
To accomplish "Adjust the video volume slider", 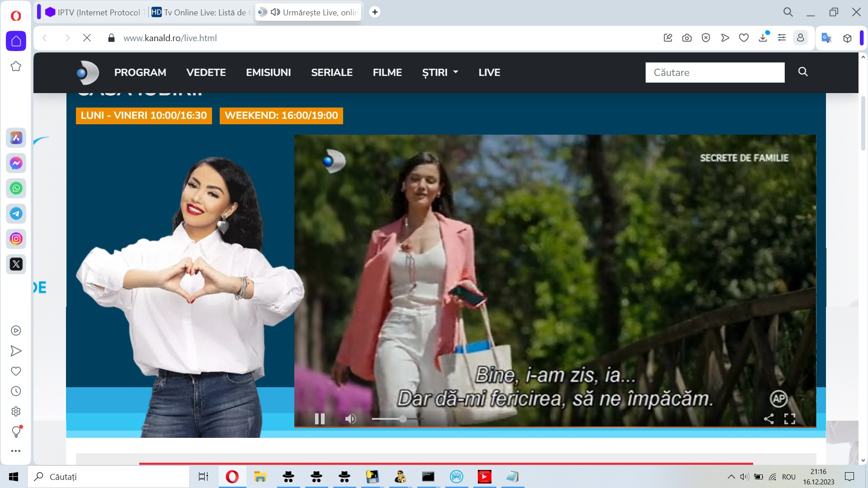I will [397, 419].
